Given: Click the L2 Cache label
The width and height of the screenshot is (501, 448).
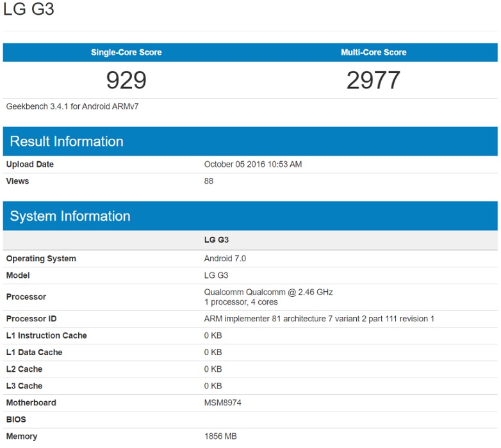Looking at the screenshot, I should coord(24,369).
